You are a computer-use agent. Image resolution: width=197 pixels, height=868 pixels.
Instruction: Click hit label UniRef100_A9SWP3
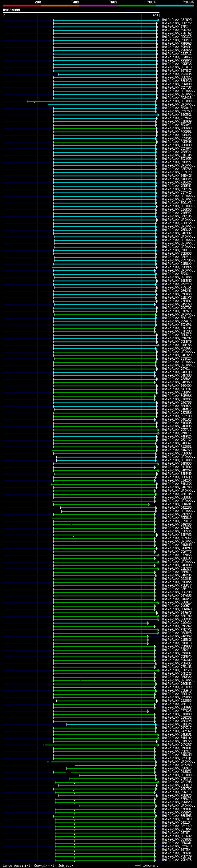pos(177,60)
